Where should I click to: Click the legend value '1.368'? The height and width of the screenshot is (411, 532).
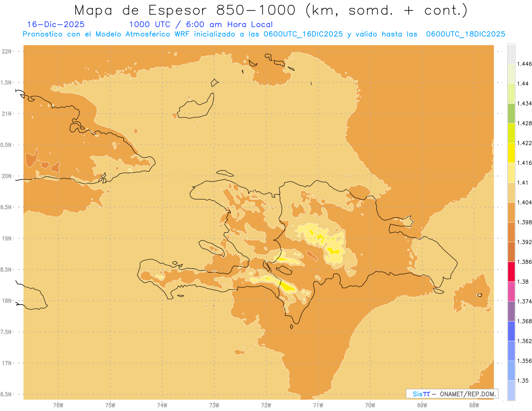(x=524, y=321)
